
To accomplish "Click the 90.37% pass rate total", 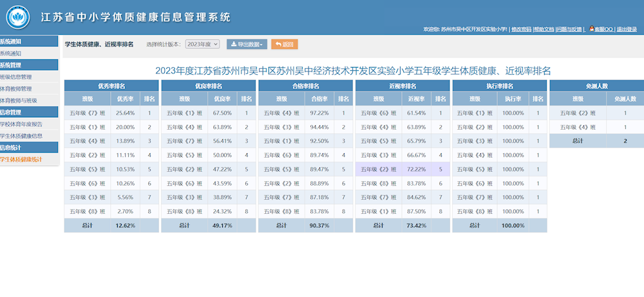I will click(x=319, y=225).
